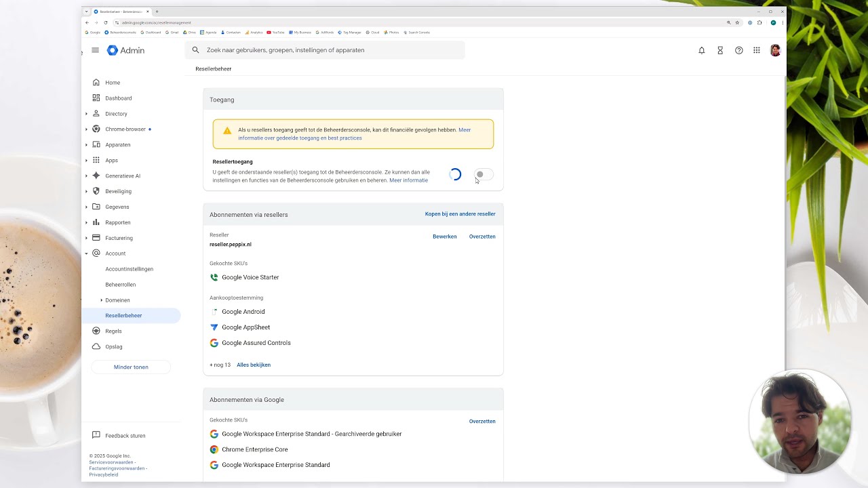Expand the Chrome-browser section
868x488 pixels.
pos(86,129)
